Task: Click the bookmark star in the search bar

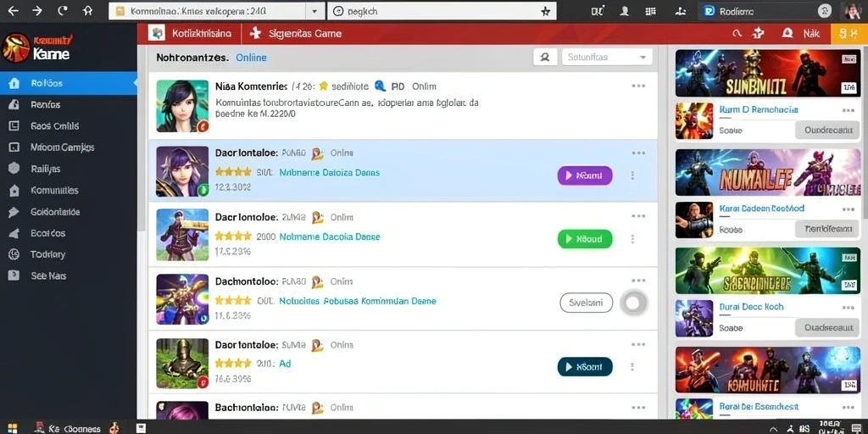Action: click(545, 11)
